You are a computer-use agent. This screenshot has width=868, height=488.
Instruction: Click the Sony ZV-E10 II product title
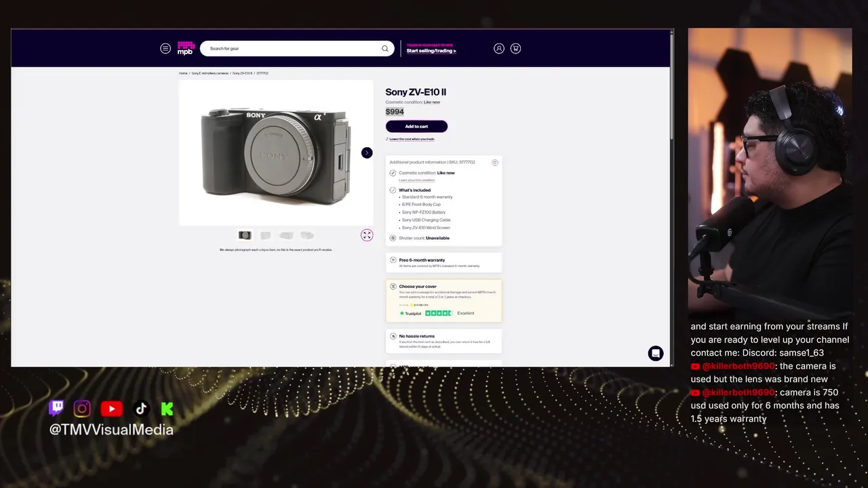pos(416,92)
